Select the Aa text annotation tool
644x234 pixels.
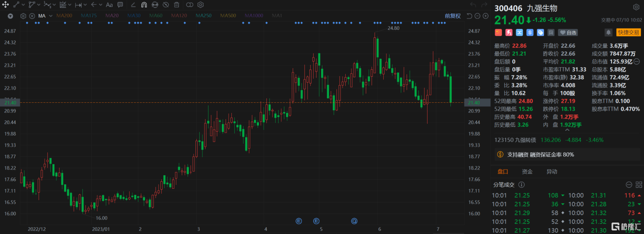109,5
